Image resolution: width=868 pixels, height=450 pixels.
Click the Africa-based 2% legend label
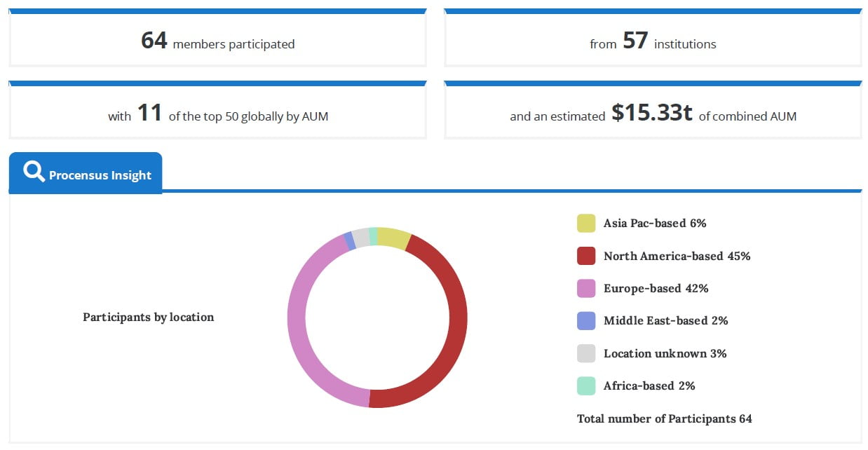point(649,386)
